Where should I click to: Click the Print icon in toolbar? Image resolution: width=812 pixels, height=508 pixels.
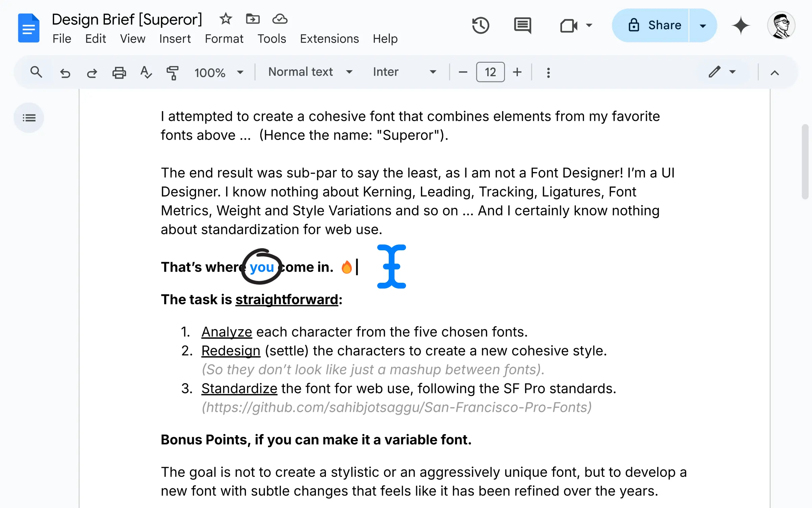click(119, 72)
